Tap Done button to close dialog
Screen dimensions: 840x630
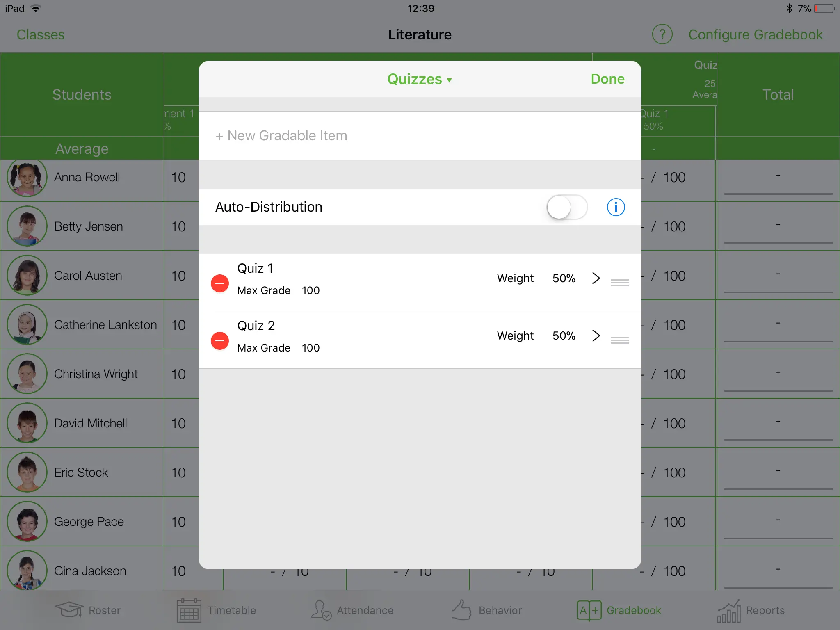pyautogui.click(x=608, y=79)
